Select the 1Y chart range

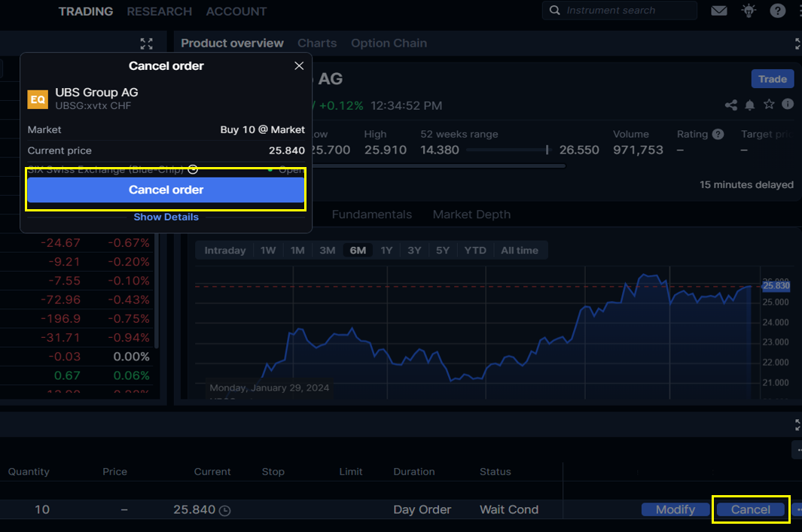coord(386,251)
